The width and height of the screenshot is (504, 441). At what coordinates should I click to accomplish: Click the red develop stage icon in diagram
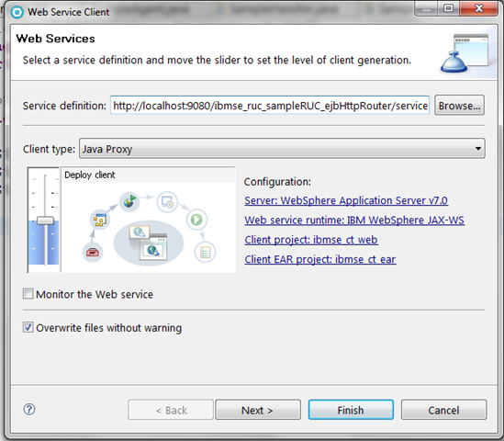[93, 253]
